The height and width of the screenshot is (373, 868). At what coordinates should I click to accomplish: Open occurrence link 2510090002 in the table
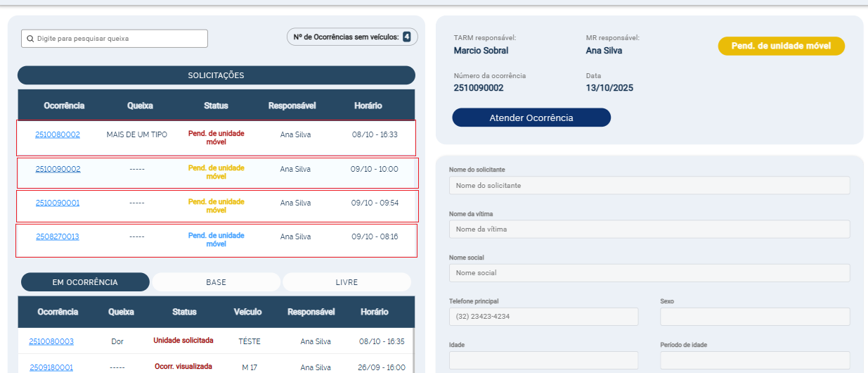(x=58, y=169)
